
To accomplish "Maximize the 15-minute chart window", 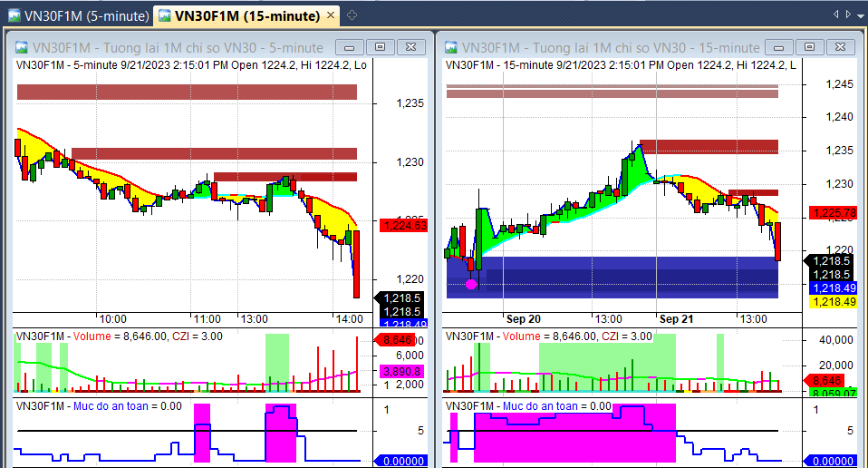I will [x=809, y=47].
